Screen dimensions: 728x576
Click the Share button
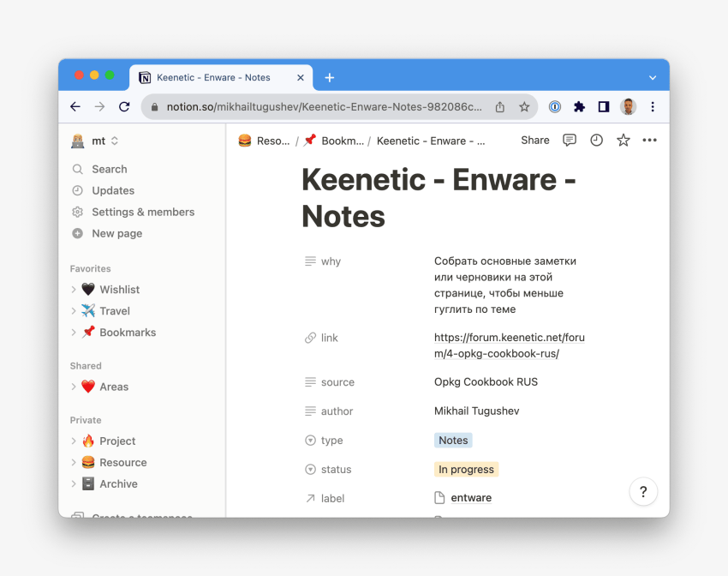(534, 141)
